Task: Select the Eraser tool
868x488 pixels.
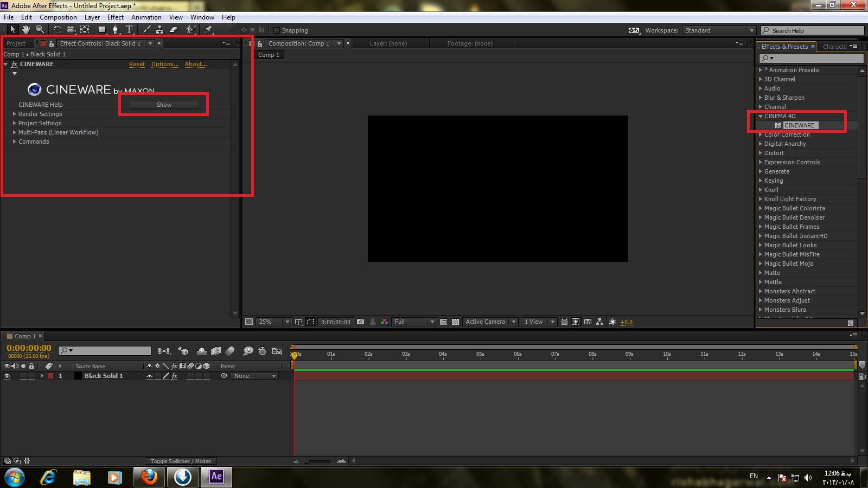Action: [174, 30]
